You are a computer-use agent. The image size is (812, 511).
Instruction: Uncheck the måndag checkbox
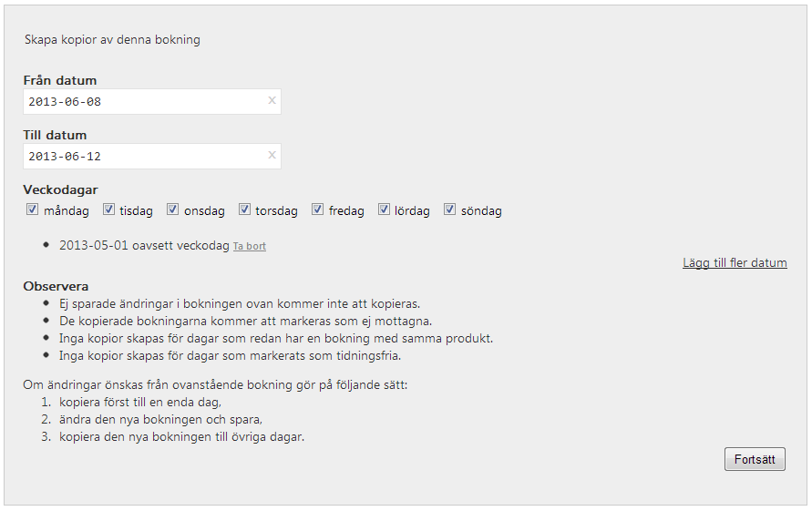pos(32,210)
